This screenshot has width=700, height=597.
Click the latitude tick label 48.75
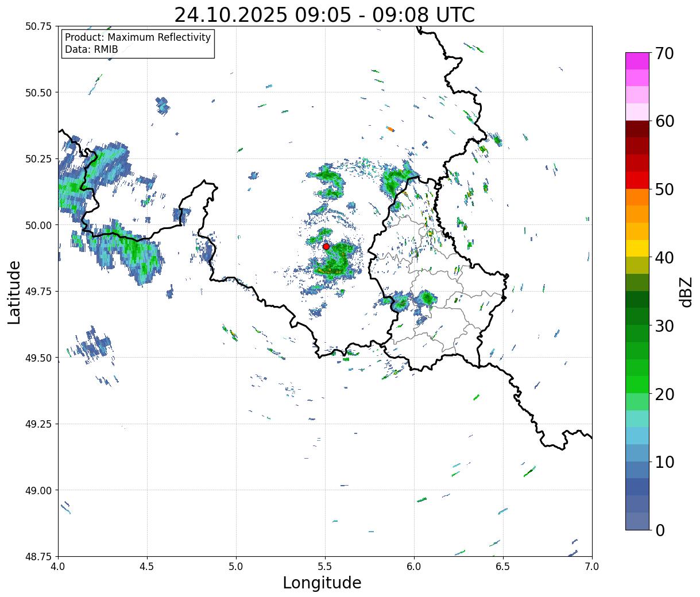(x=38, y=557)
